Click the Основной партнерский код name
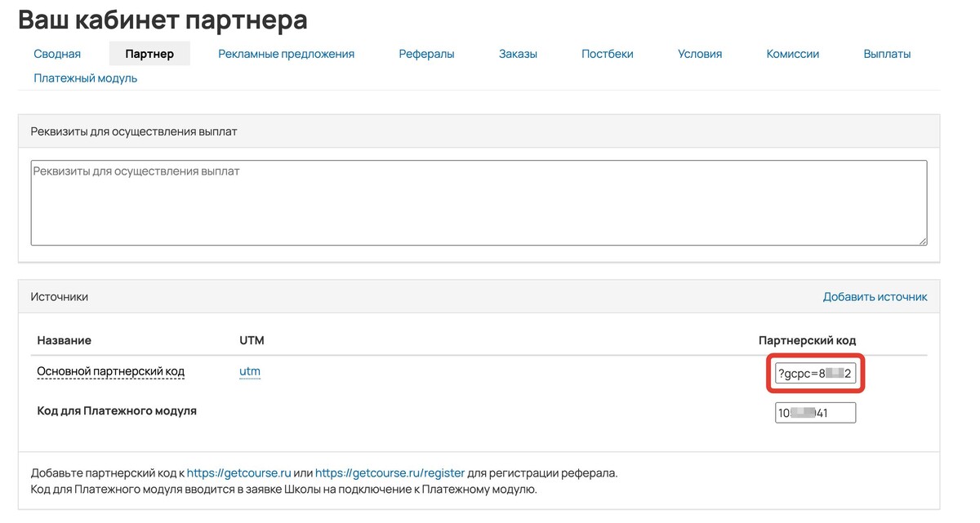980x523 pixels. pyautogui.click(x=111, y=371)
